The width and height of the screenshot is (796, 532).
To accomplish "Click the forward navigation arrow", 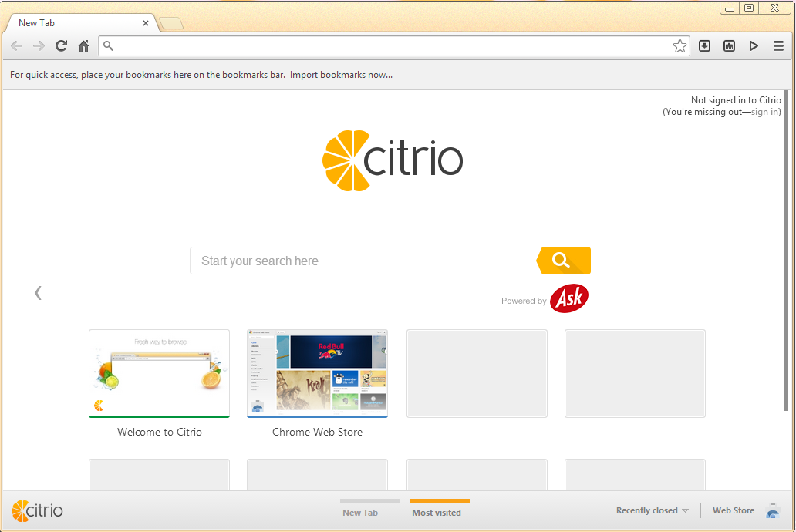I will click(x=39, y=46).
